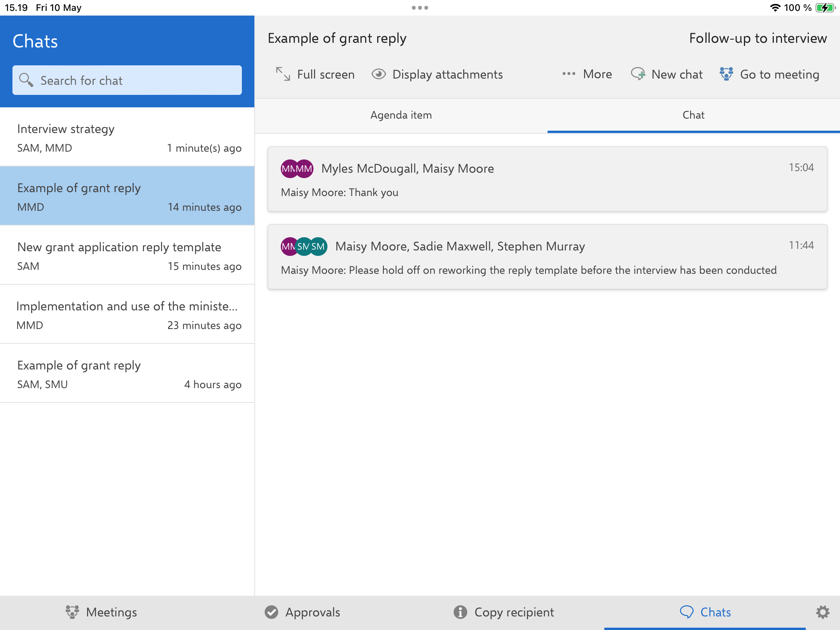Toggle Display attachments eye icon
Viewport: 840px width, 630px height.
pos(378,74)
